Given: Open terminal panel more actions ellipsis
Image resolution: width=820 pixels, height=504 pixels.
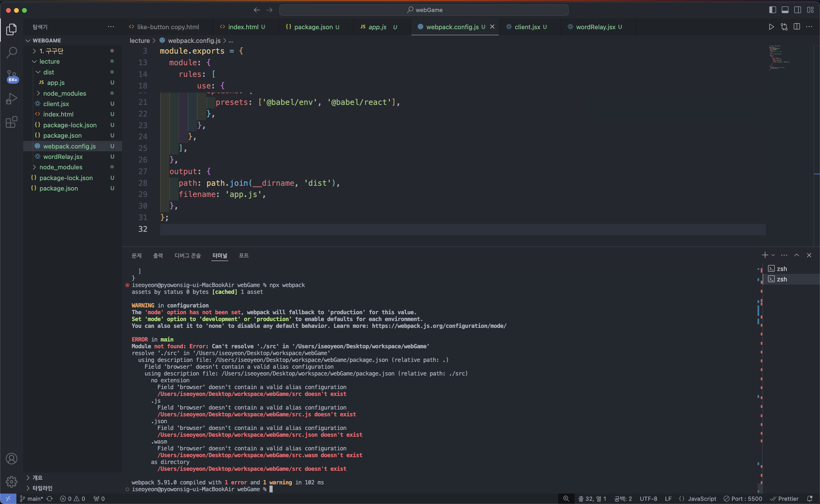Looking at the screenshot, I should pos(784,255).
